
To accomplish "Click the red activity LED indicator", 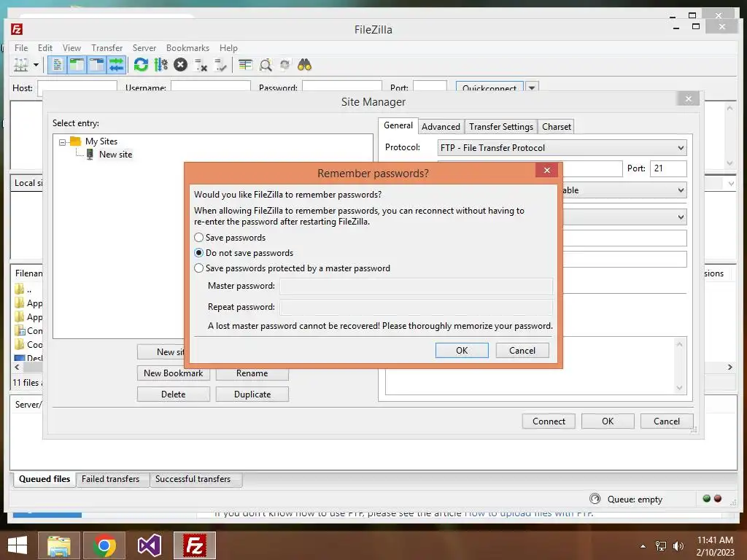I will (718, 499).
